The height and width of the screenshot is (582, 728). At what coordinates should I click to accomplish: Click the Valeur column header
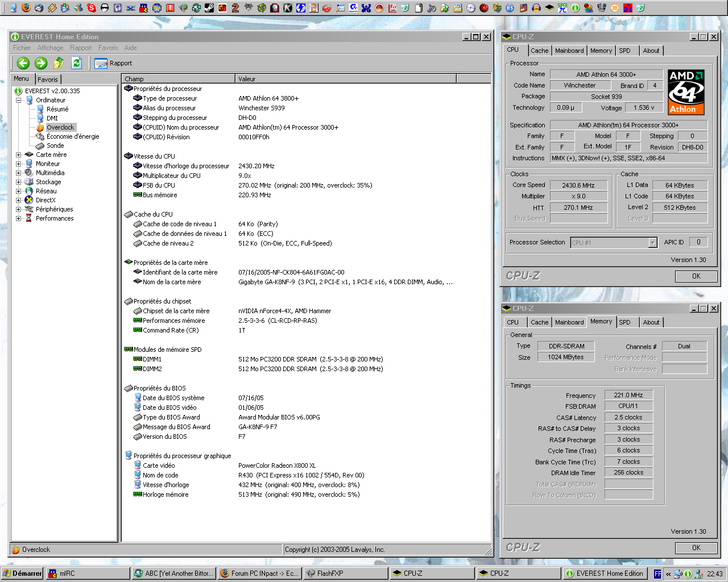pyautogui.click(x=346, y=79)
